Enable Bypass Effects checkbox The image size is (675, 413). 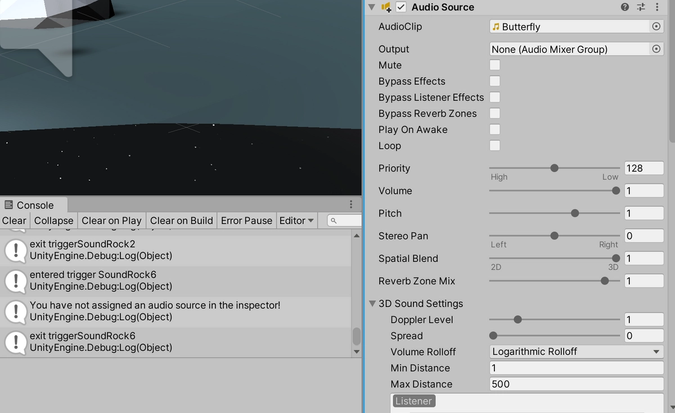click(495, 81)
